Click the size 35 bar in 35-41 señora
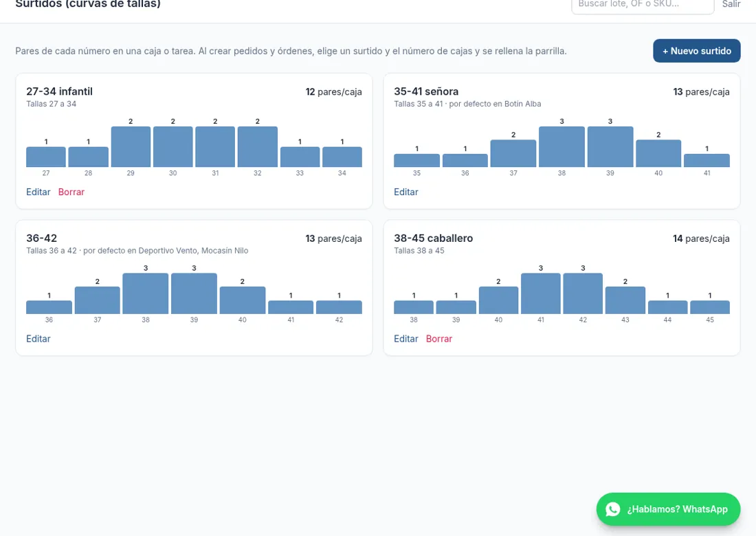This screenshot has width=756, height=536. point(416,161)
